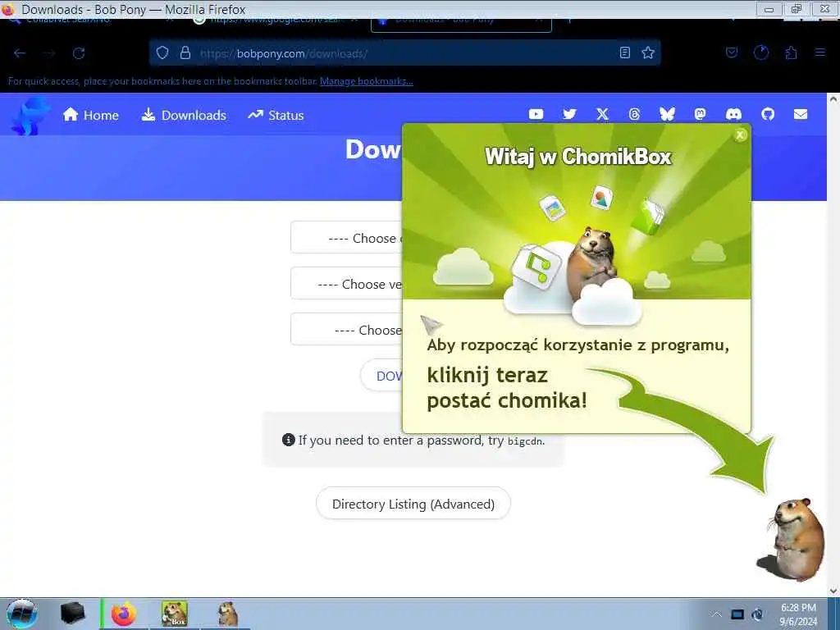The height and width of the screenshot is (630, 840).
Task: Open the '---- Choose ve' version dropdown
Action: click(x=347, y=283)
